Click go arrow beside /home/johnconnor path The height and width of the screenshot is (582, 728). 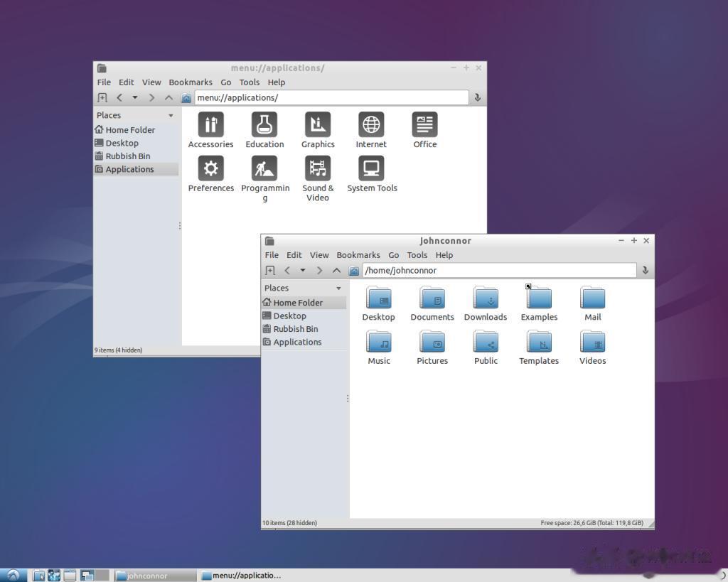[x=645, y=270]
